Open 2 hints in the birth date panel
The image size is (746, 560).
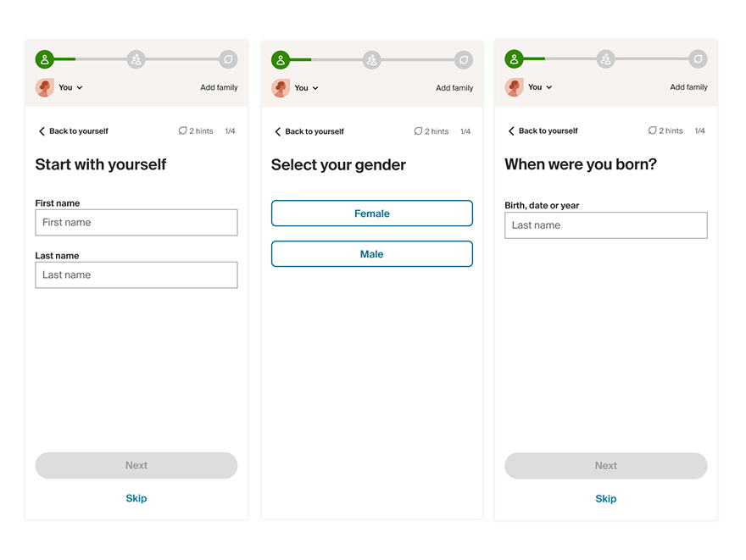[x=665, y=131]
